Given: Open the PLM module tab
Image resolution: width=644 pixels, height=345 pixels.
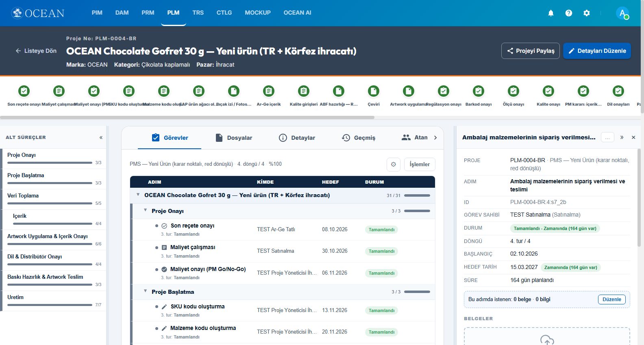Looking at the screenshot, I should 173,13.
